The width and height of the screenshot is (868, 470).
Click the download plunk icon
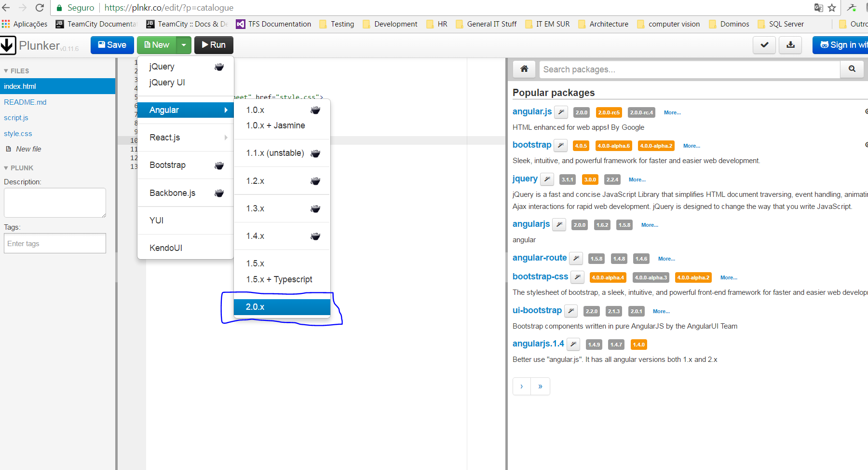790,45
